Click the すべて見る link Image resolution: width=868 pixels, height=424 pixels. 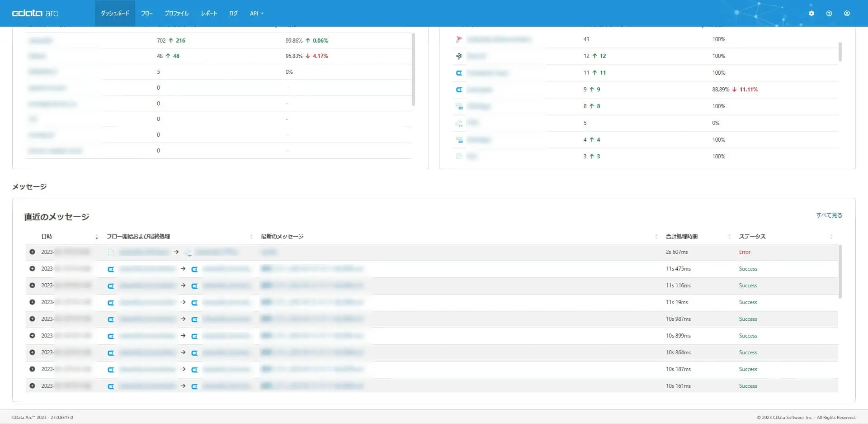(x=829, y=215)
